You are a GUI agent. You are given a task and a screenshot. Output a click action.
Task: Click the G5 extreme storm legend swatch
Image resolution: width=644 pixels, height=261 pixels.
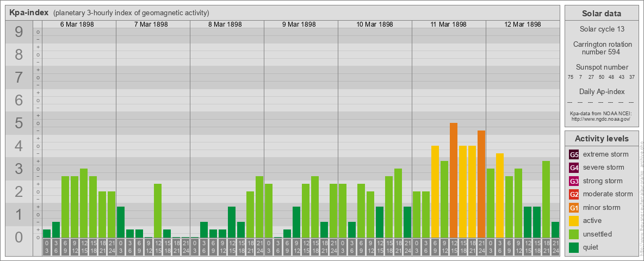[x=574, y=155]
